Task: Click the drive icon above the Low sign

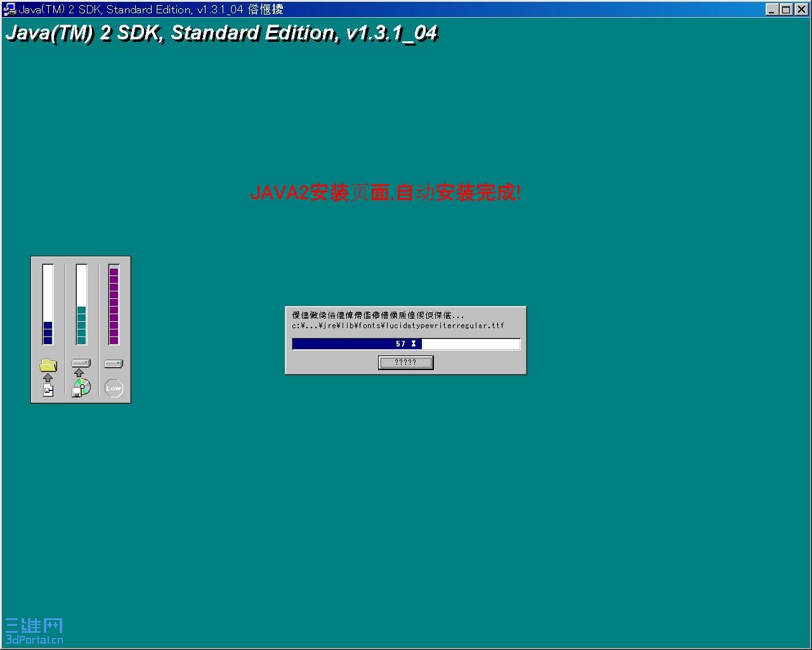Action: pyautogui.click(x=114, y=364)
